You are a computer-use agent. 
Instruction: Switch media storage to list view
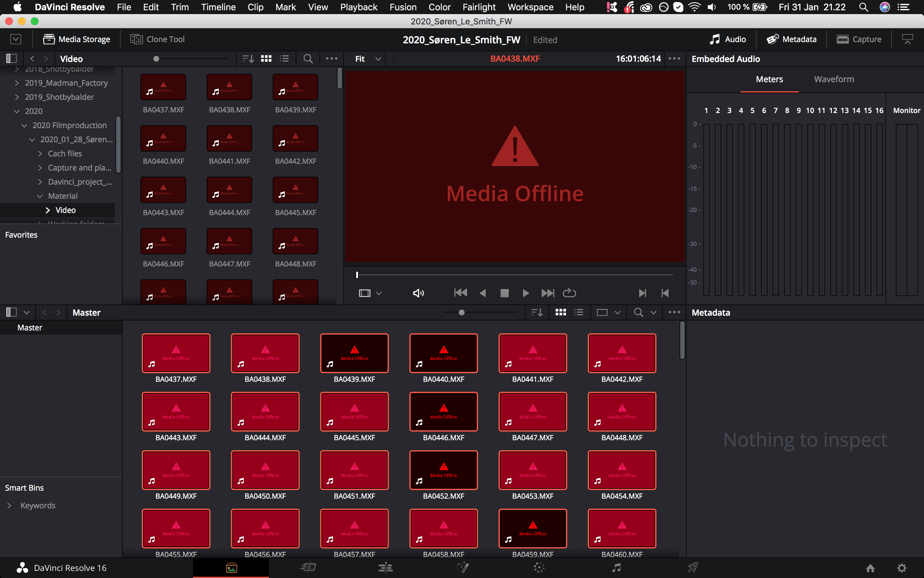(284, 59)
